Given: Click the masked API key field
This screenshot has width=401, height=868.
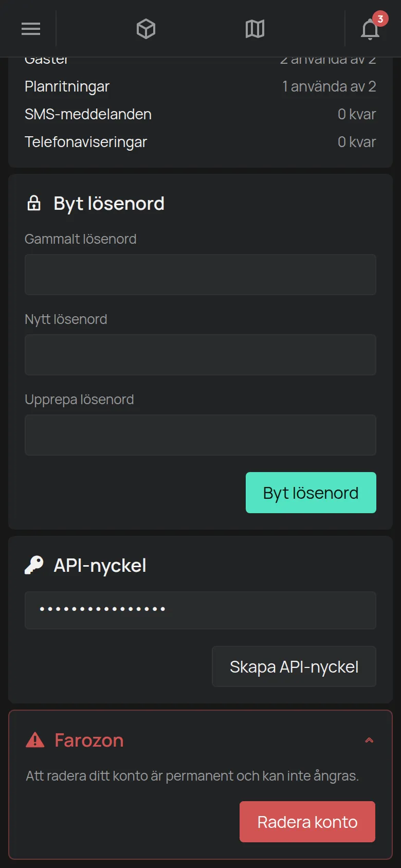Looking at the screenshot, I should point(200,610).
